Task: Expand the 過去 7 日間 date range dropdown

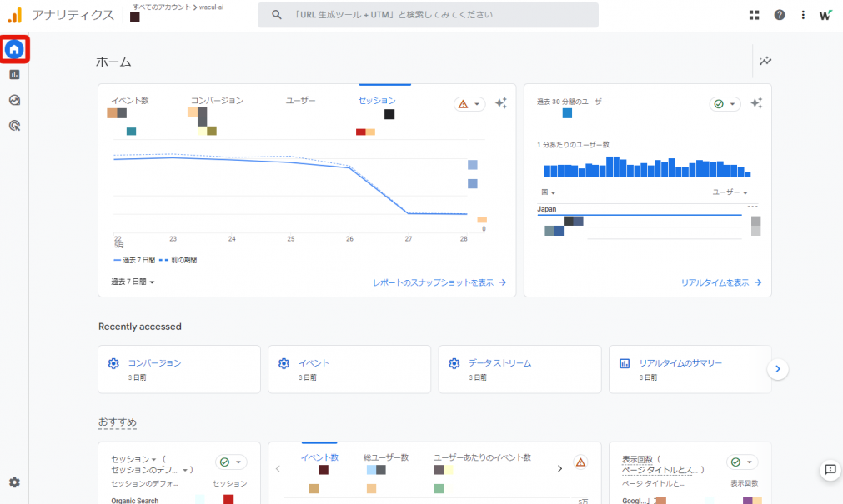Action: [133, 282]
